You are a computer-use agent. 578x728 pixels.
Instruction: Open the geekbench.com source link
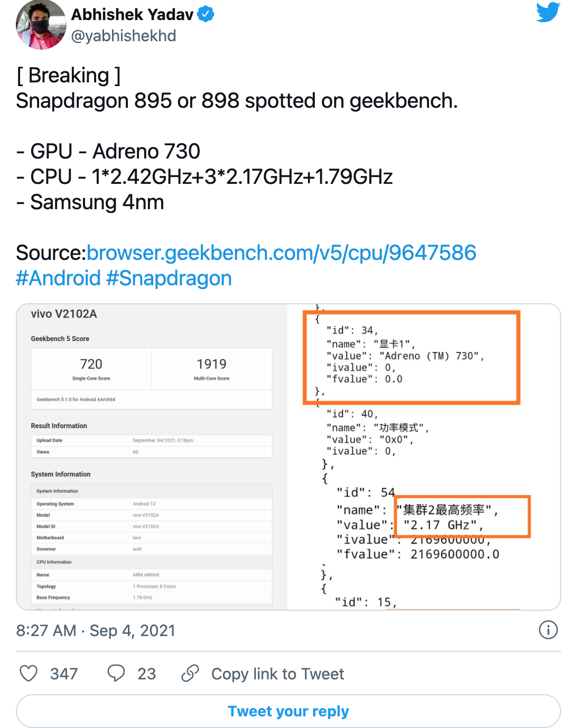coord(282,253)
